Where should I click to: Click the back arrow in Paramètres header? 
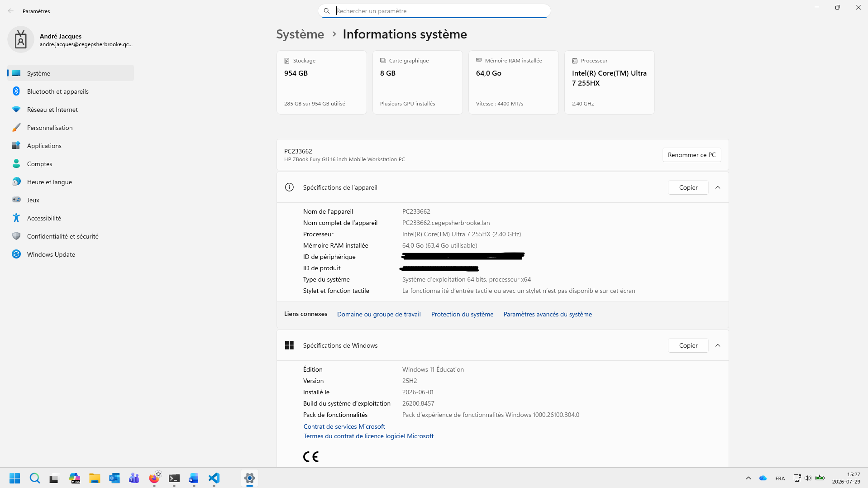(x=11, y=11)
